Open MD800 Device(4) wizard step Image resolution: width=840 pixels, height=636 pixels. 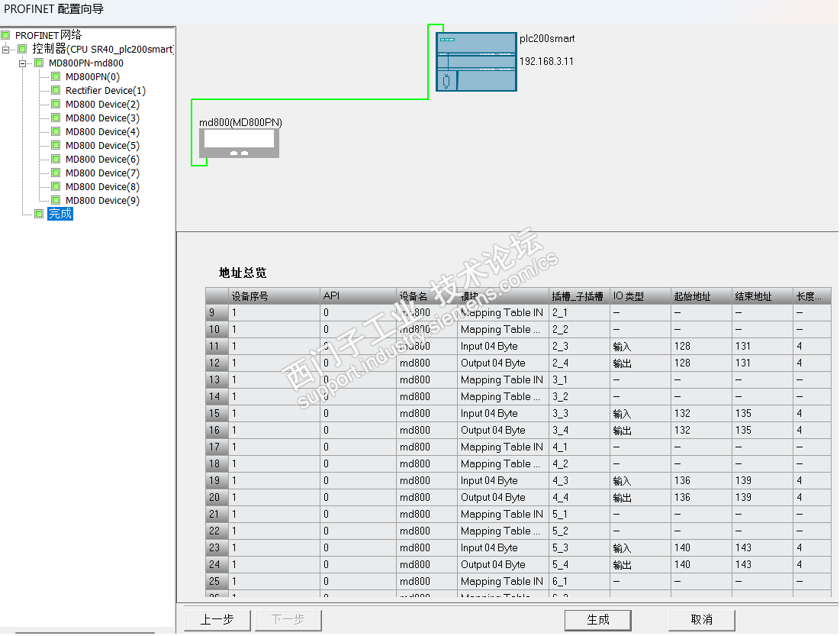(102, 132)
